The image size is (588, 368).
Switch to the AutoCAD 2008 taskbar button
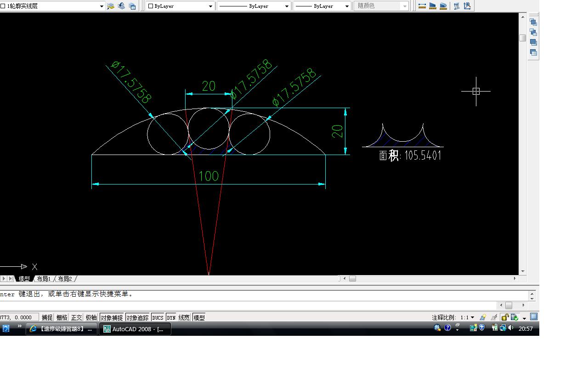[x=135, y=329]
